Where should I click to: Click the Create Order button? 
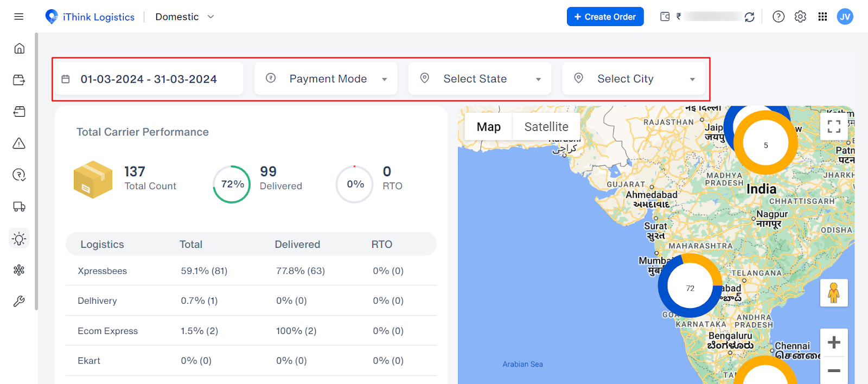coord(605,17)
